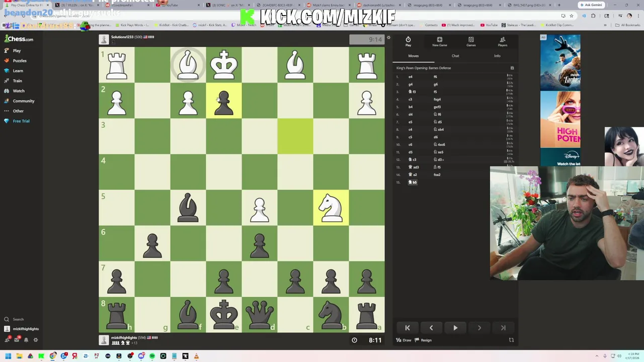Viewport: 644px width, 362px height.
Task: Open the Play icon in right panel
Action: [408, 41]
